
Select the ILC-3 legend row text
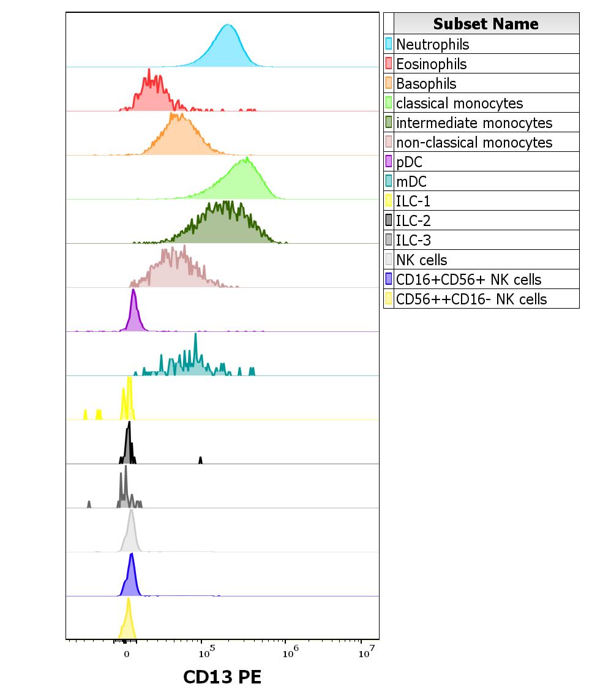(x=413, y=241)
